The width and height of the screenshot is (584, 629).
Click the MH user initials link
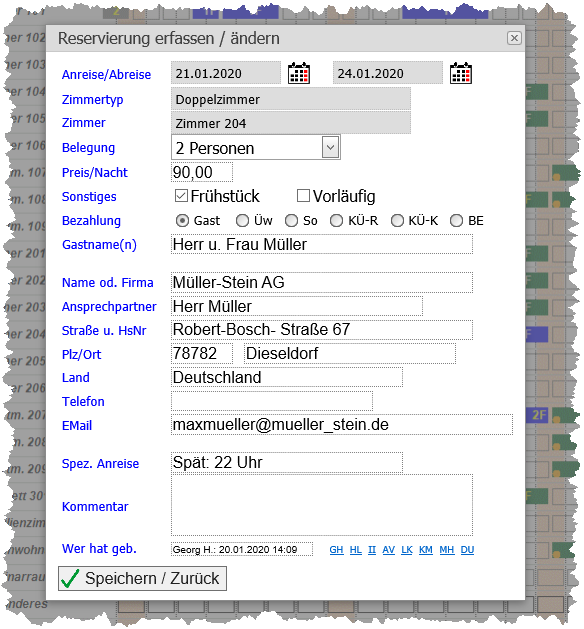[446, 550]
